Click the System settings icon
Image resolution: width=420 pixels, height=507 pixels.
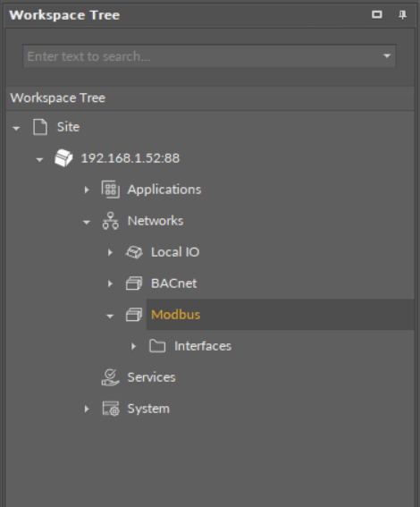pos(111,409)
